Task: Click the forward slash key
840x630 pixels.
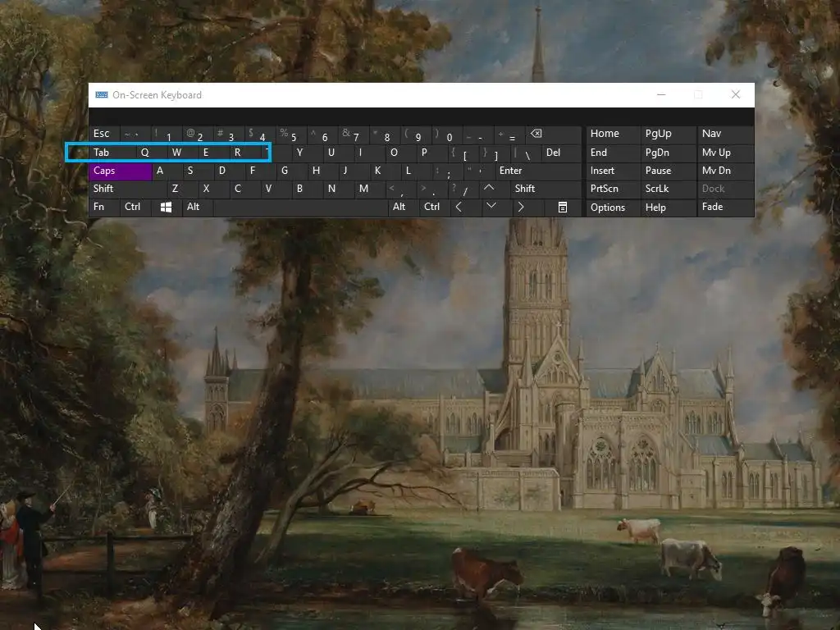Action: click(463, 189)
